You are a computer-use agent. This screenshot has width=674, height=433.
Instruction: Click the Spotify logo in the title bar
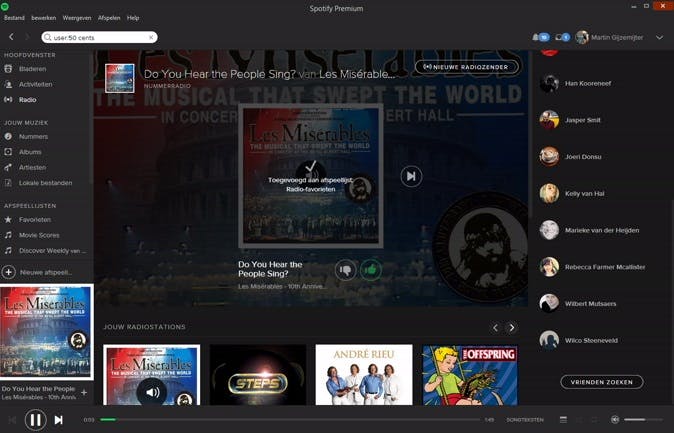click(5, 6)
